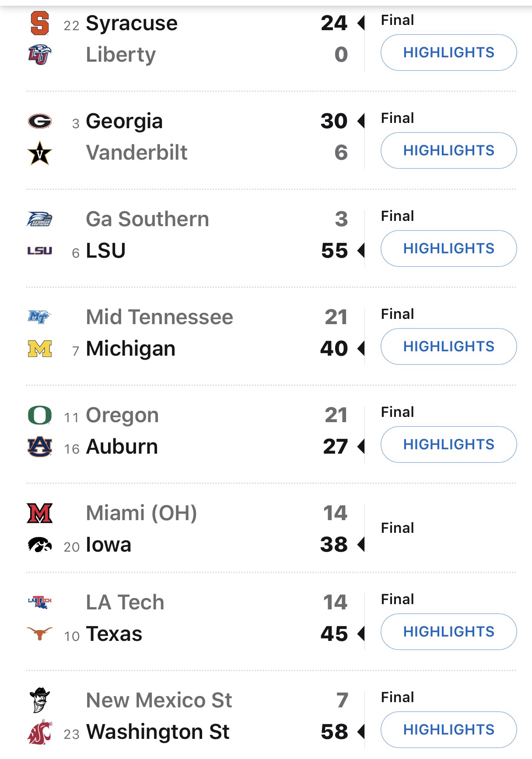Open the Mid Tennessee team name
Viewport: 532px width, 759px height.
click(159, 317)
